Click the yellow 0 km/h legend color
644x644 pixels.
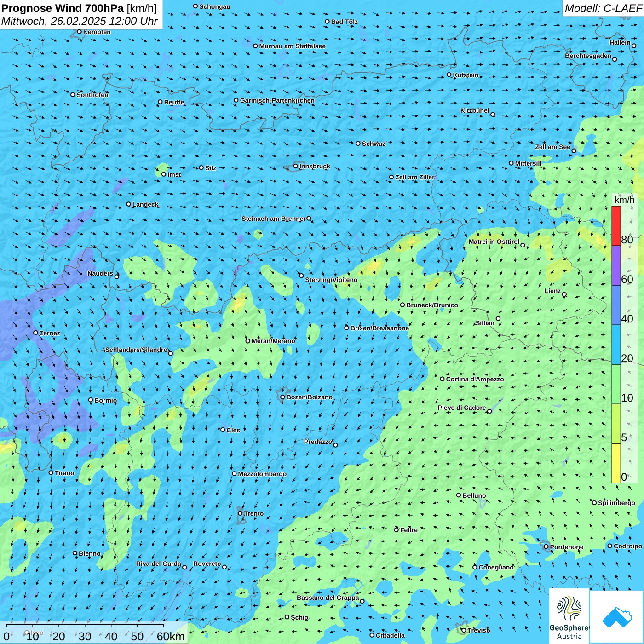tap(616, 463)
